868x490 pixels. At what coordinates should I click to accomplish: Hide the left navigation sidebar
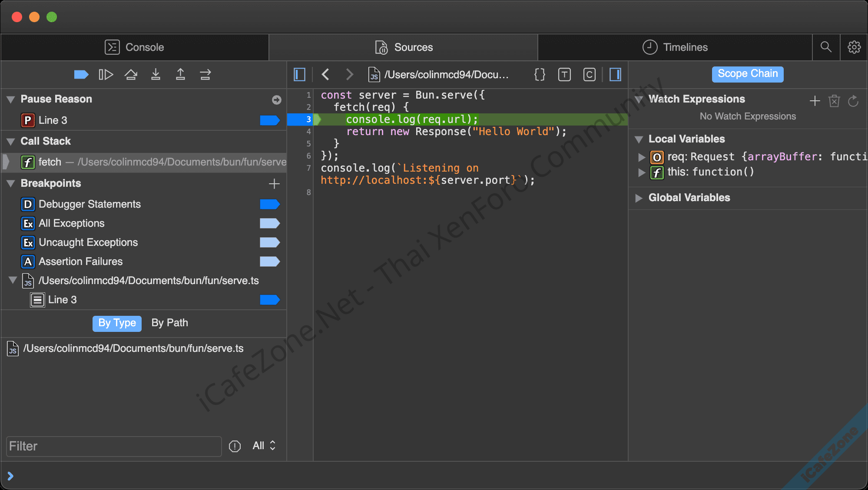pyautogui.click(x=300, y=75)
